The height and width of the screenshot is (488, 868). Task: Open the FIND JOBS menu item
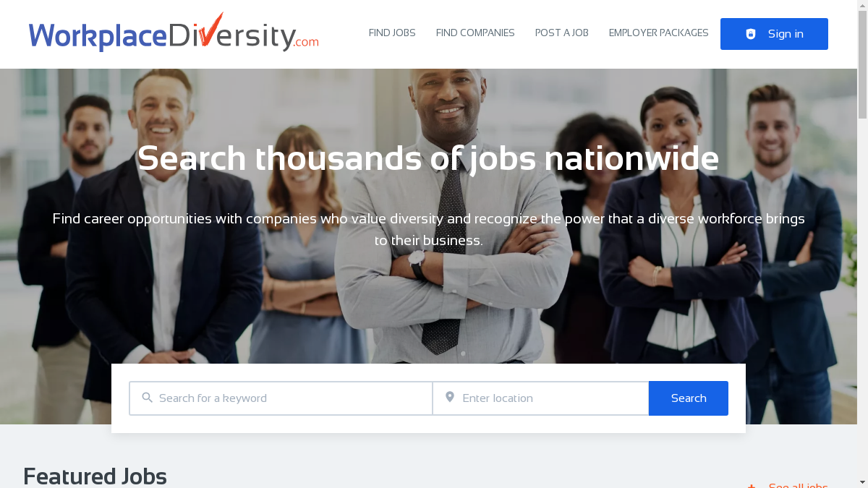392,33
